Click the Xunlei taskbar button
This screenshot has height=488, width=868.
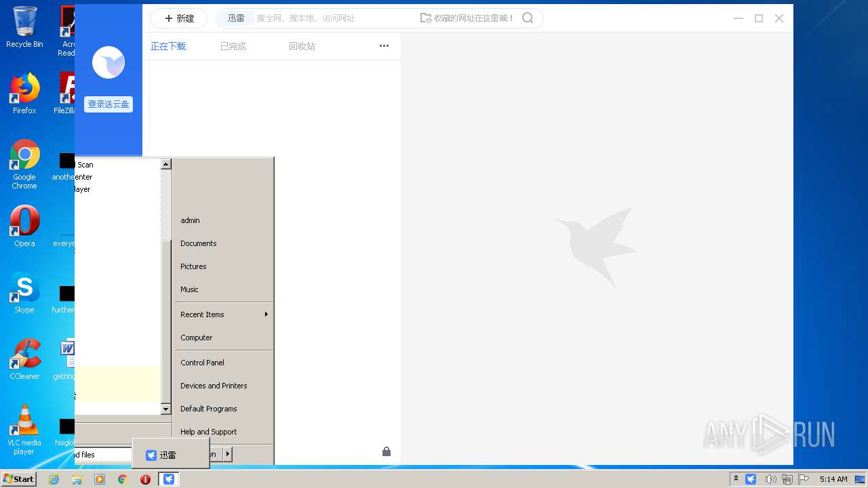coord(169,479)
